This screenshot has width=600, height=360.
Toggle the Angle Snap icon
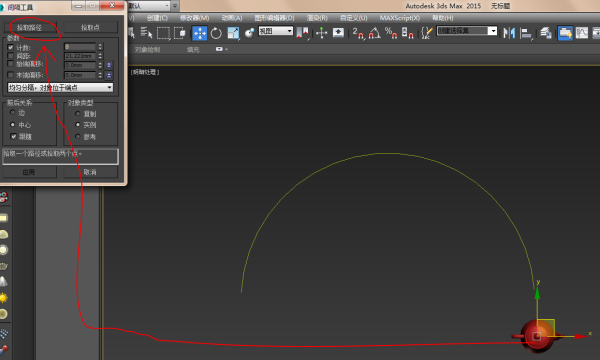tap(375, 33)
